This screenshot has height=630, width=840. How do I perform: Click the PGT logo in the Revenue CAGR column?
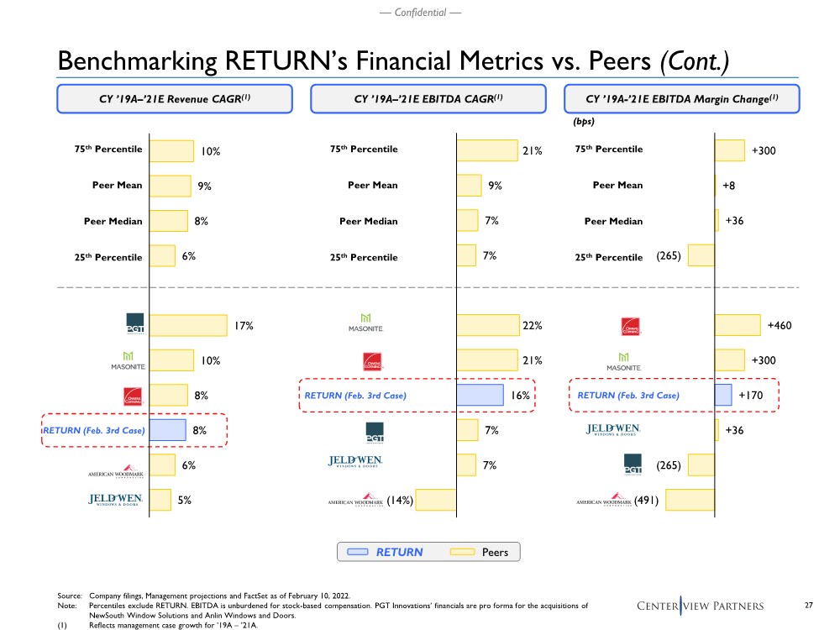point(135,324)
